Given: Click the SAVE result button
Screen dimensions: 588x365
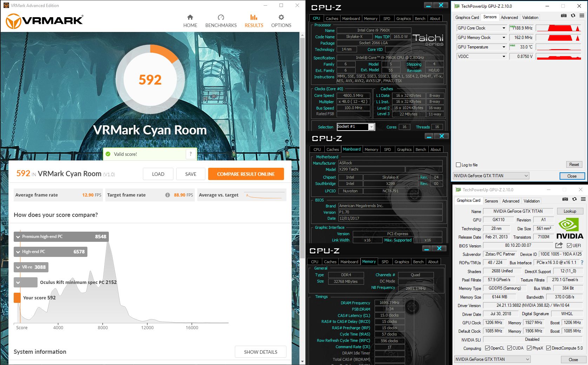Looking at the screenshot, I should click(191, 174).
